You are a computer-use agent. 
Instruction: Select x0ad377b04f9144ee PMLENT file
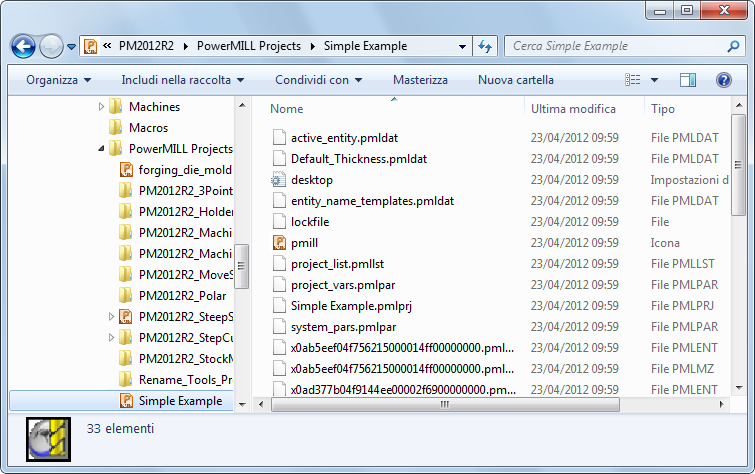tap(403, 390)
